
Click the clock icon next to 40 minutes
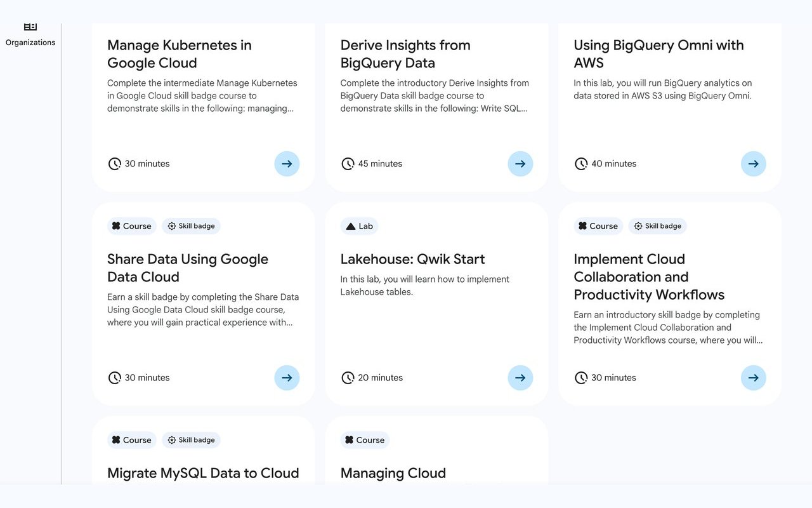[581, 164]
